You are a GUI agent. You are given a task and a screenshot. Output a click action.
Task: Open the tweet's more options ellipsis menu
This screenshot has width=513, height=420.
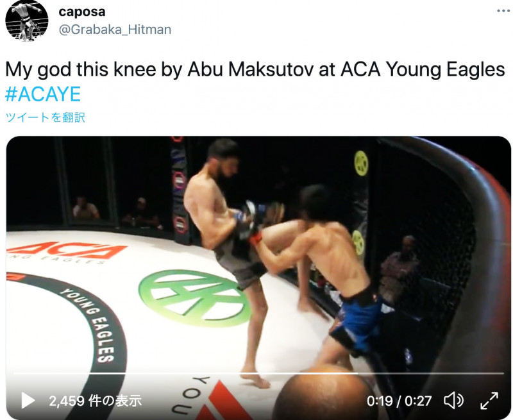[504, 12]
